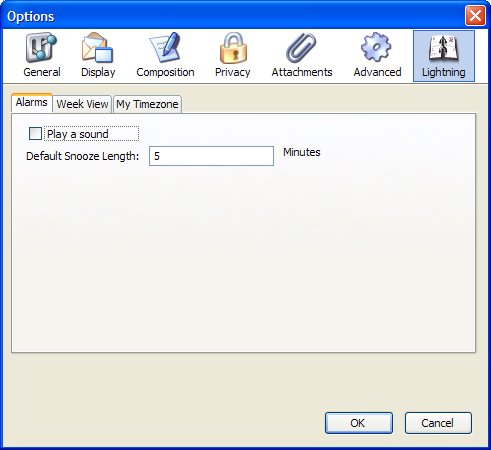Click the 'Default Snooze Length:' label
Screen dimensions: 491x450
click(82, 156)
